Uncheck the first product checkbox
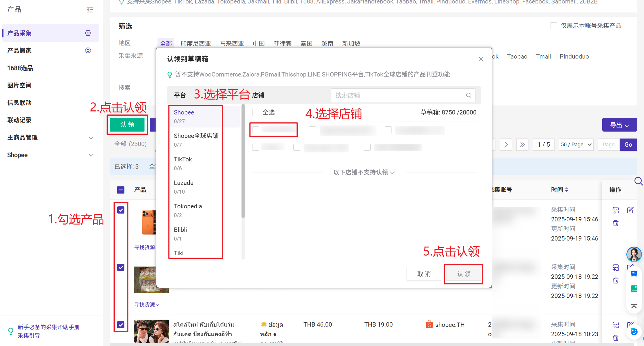Viewport: 644px width, 346px height. coord(121,210)
